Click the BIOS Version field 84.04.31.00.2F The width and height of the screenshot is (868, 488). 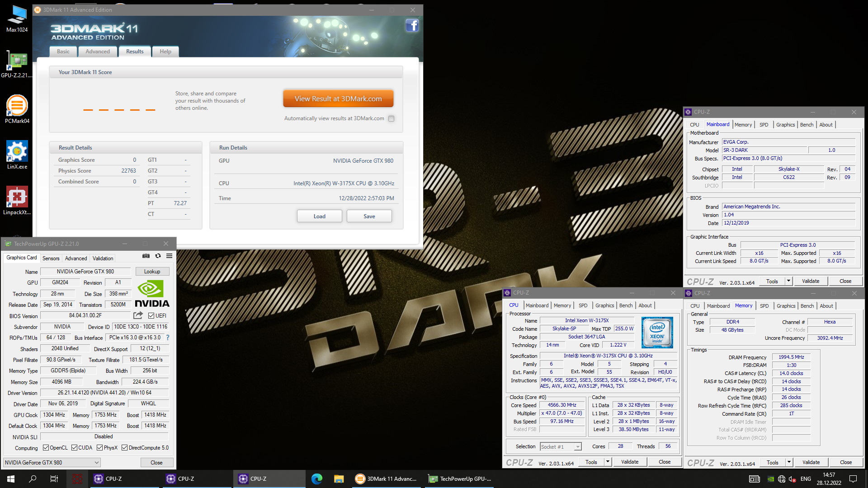pos(85,315)
